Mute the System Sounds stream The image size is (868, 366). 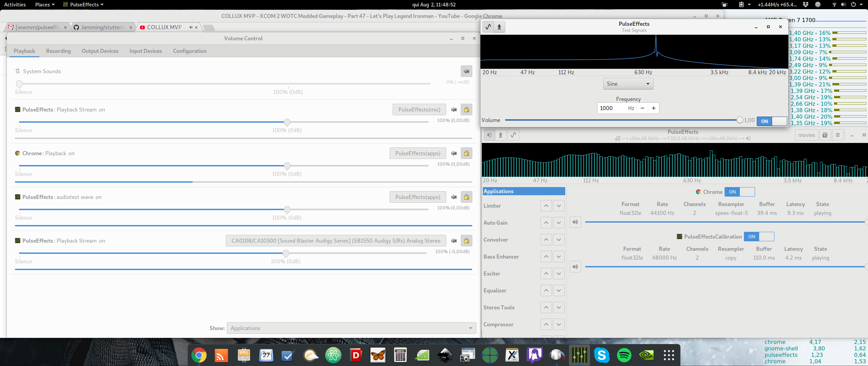pos(467,71)
